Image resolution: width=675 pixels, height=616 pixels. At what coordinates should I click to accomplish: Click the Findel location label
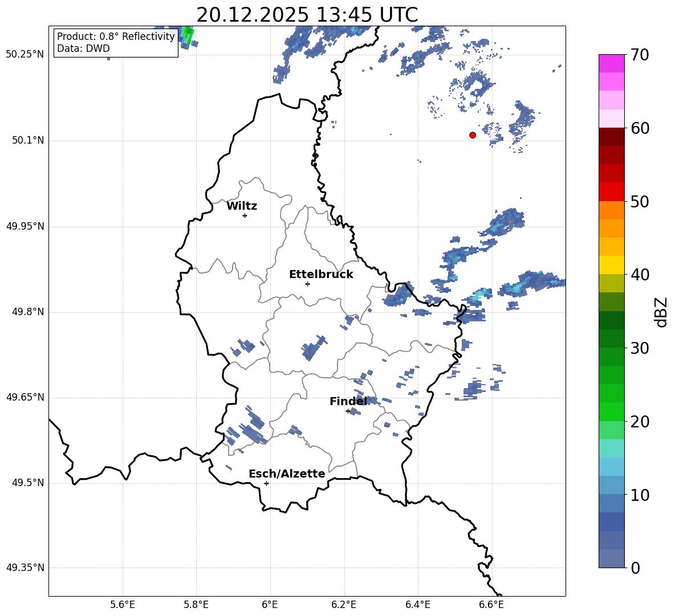[x=348, y=401]
